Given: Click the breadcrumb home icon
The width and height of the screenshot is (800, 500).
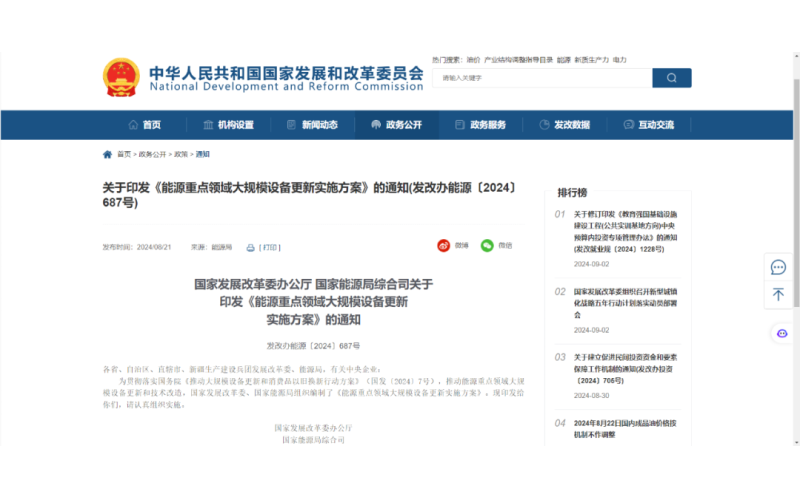Looking at the screenshot, I should tap(107, 155).
